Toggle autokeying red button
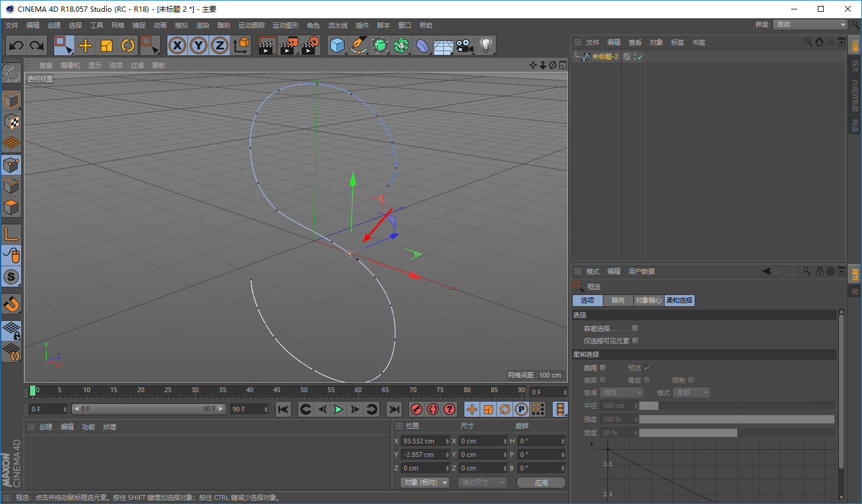The width and height of the screenshot is (862, 504). [433, 409]
